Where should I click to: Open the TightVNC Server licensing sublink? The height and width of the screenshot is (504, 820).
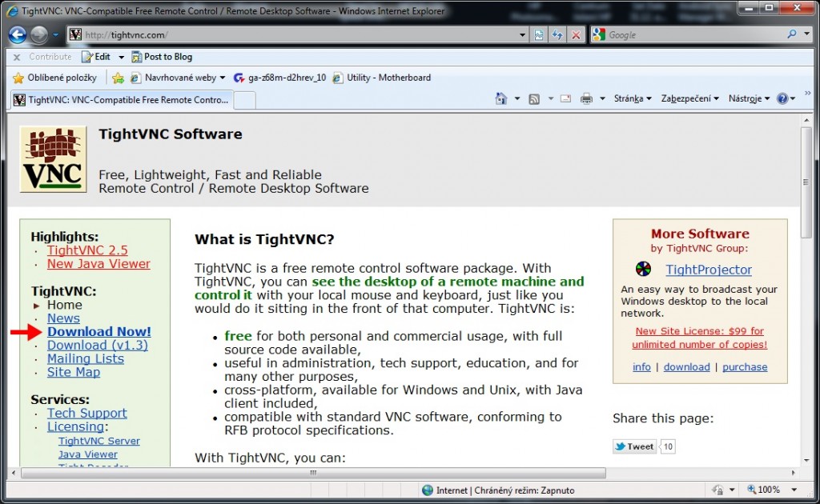(98, 441)
